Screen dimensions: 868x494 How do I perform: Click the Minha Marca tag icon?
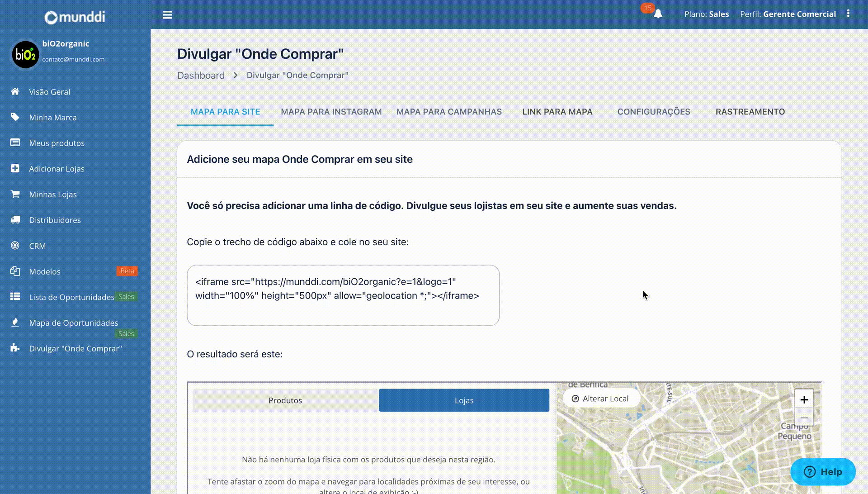[x=15, y=117]
